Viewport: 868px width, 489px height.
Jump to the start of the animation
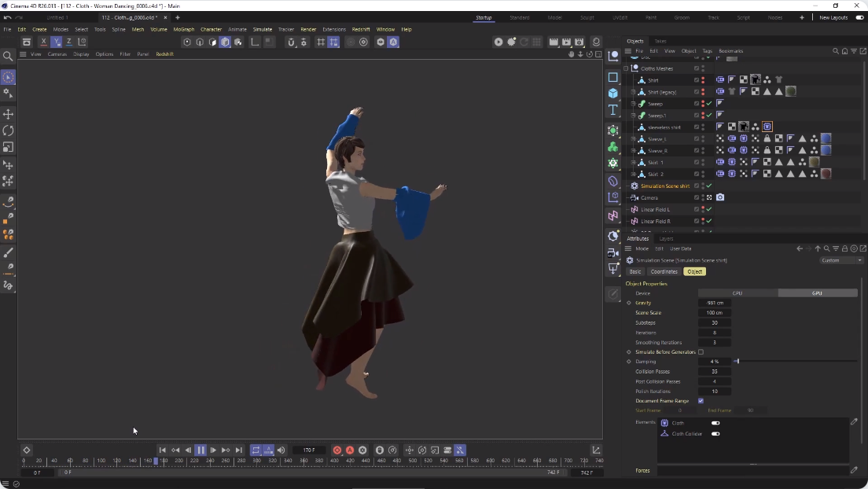coord(163,450)
